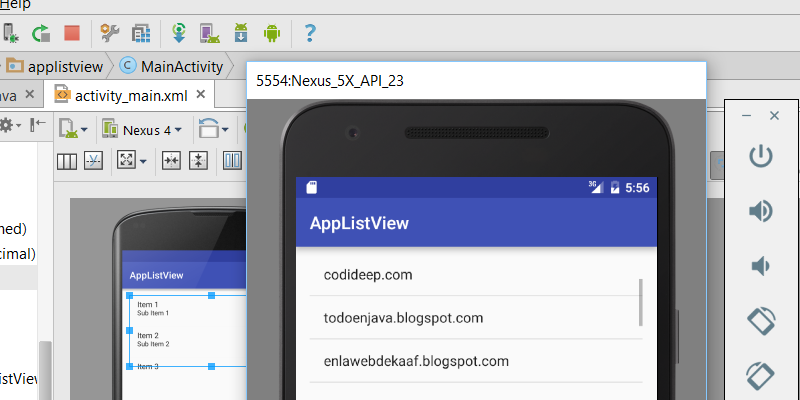Toggle baseline alignment in layout toolbar
Image resolution: width=800 pixels, height=400 pixels.
tap(93, 161)
